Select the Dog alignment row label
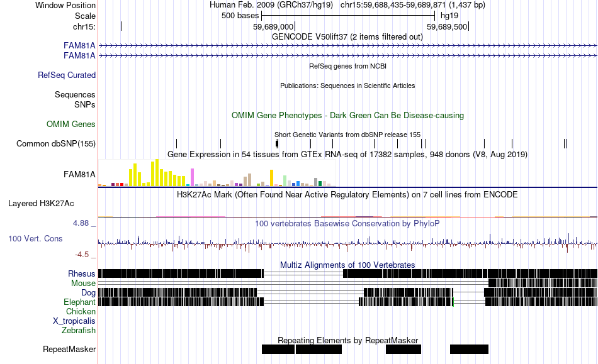This screenshot has width=598, height=364. tap(88, 292)
